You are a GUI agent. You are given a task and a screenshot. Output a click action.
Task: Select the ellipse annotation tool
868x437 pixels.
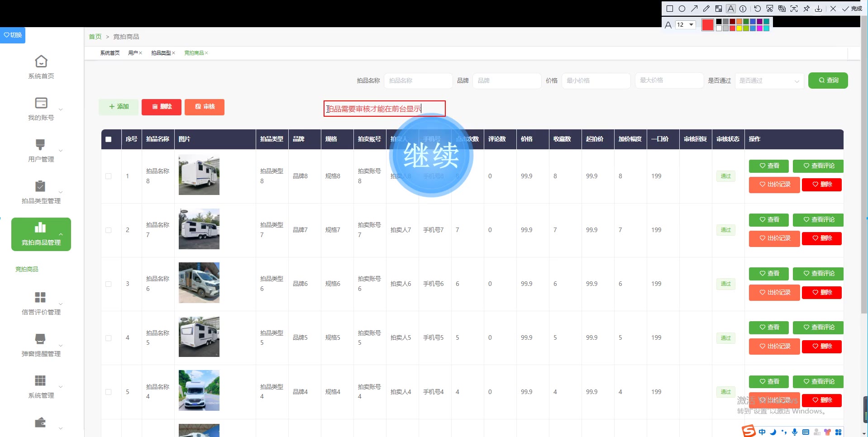pos(682,9)
